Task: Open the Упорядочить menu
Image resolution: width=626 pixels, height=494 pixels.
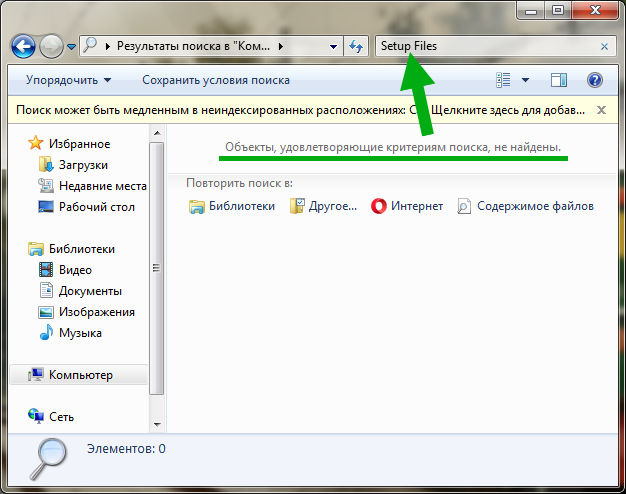Action: pos(68,80)
